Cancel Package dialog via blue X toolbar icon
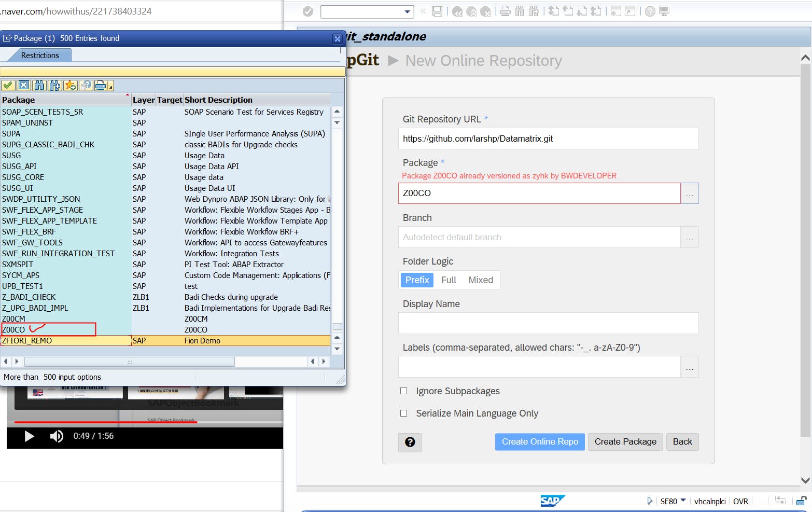The width and height of the screenshot is (812, 512). (x=24, y=85)
